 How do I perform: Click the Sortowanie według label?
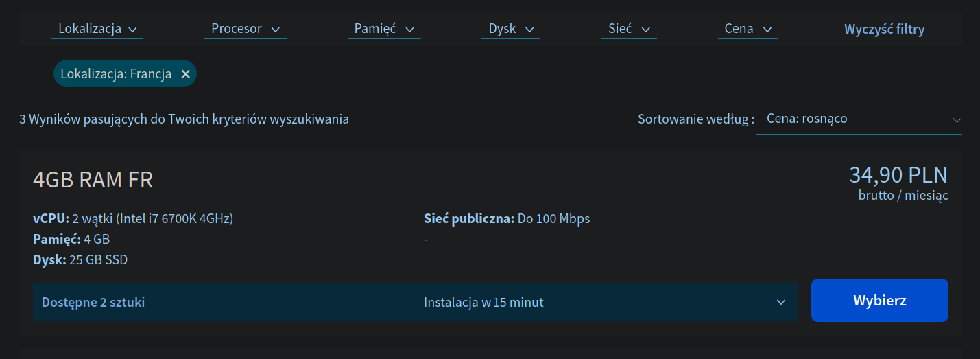click(x=695, y=119)
